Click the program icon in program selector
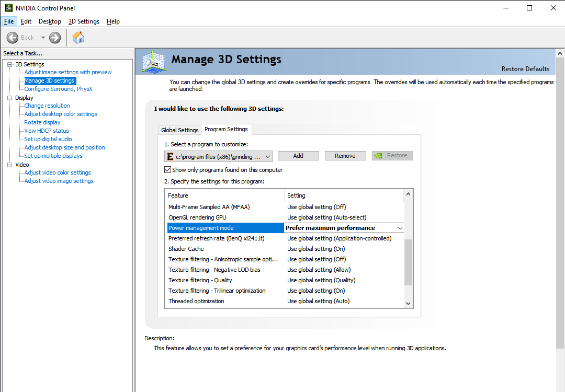565x392 pixels. [169, 157]
